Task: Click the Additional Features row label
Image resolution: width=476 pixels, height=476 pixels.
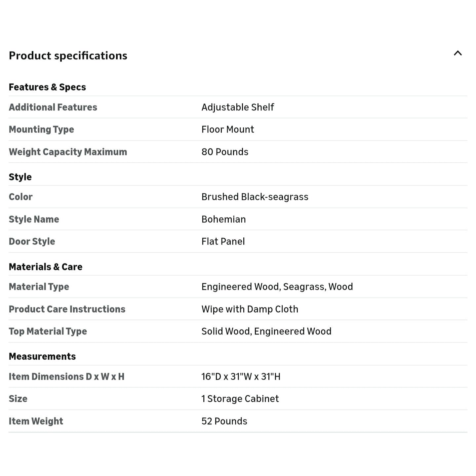Action: (x=53, y=107)
